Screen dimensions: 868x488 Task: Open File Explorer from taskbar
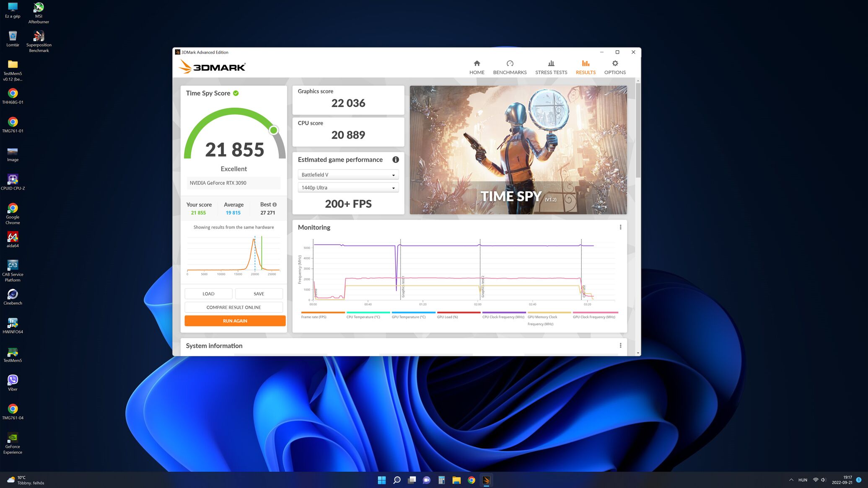456,480
